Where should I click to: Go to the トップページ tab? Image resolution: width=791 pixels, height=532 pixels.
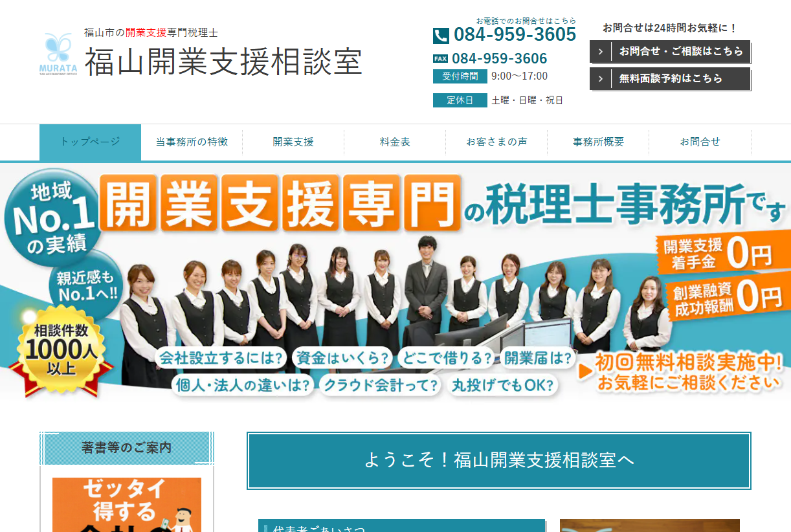tap(90, 142)
